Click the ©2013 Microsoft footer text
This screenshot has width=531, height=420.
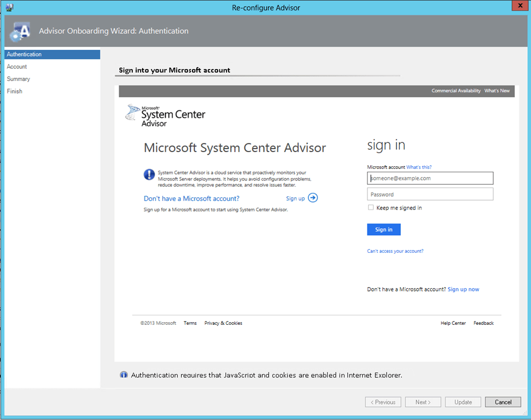pyautogui.click(x=158, y=323)
